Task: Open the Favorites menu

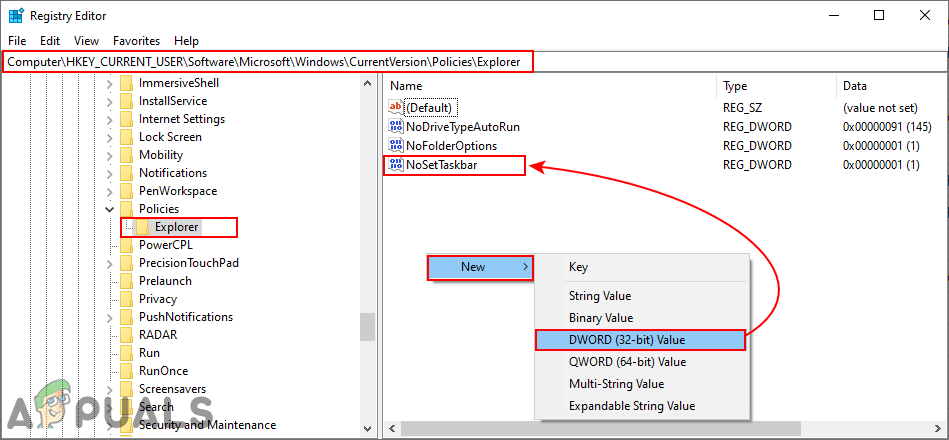Action: point(137,41)
